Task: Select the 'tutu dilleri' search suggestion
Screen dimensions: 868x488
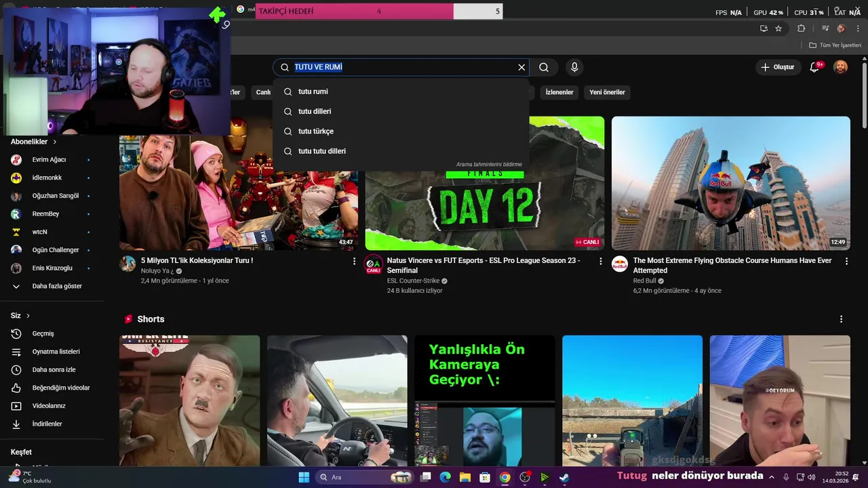Action: (401, 111)
